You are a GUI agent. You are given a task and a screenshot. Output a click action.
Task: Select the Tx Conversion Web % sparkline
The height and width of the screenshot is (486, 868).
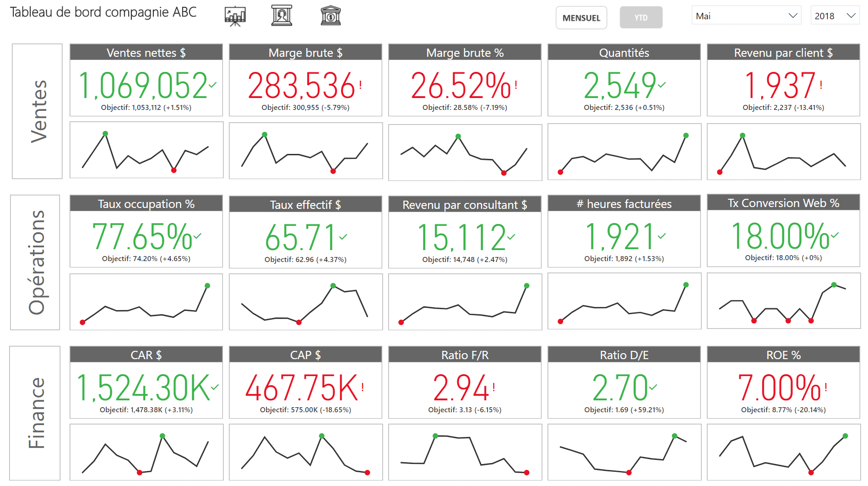[x=784, y=301]
